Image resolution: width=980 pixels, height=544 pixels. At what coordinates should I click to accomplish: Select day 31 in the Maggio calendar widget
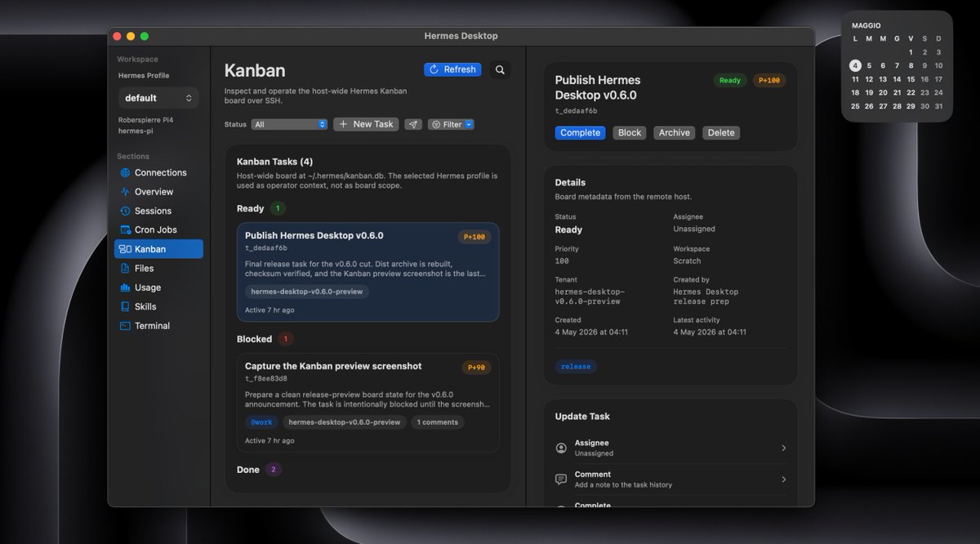938,106
